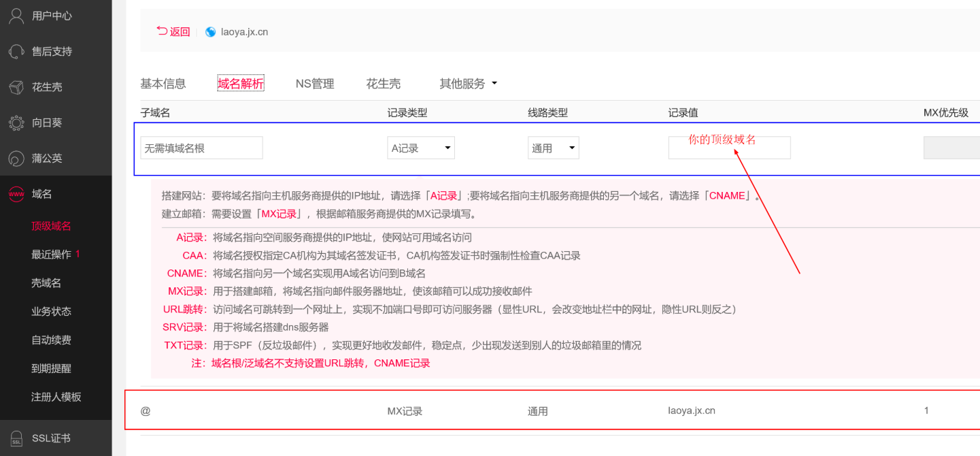Switch to the 基本信息 tab
The width and height of the screenshot is (980, 456).
[163, 83]
